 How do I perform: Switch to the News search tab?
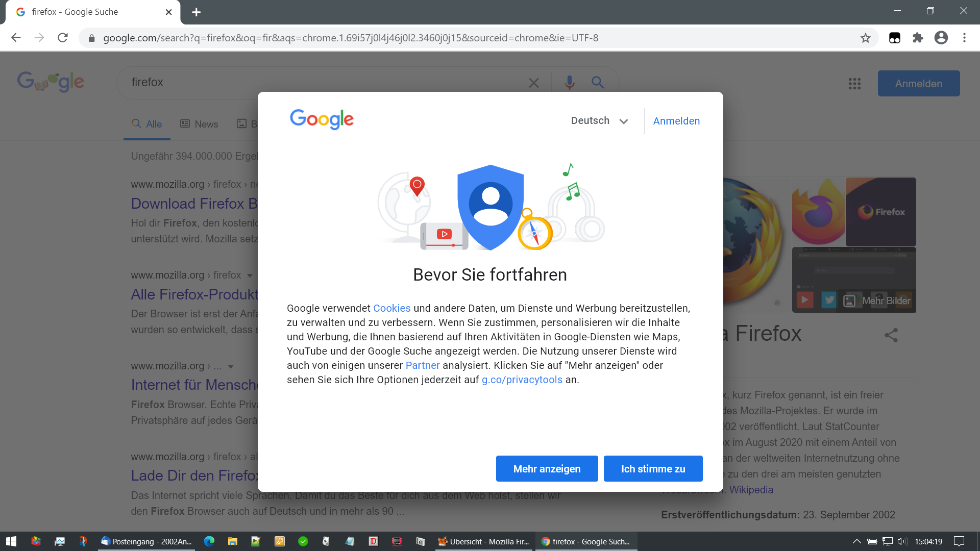pos(199,124)
